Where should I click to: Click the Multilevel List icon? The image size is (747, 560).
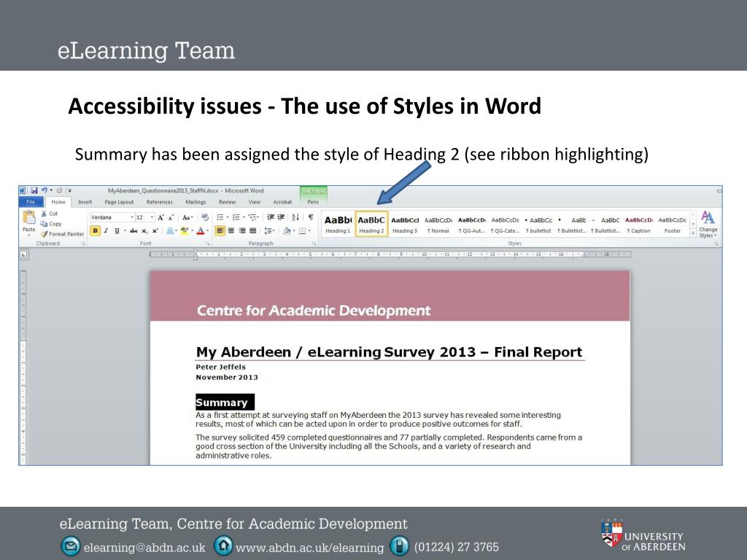click(252, 217)
